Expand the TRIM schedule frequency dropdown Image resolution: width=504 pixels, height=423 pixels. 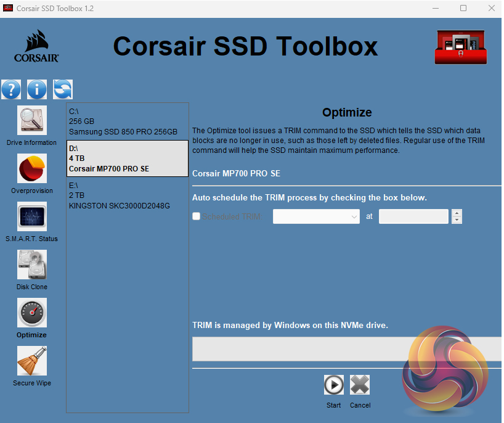click(316, 216)
